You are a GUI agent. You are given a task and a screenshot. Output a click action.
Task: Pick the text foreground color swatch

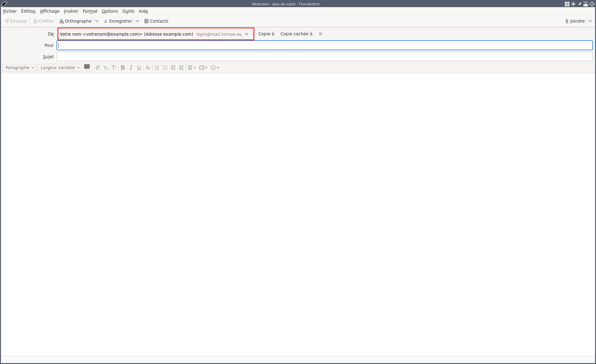pos(87,66)
